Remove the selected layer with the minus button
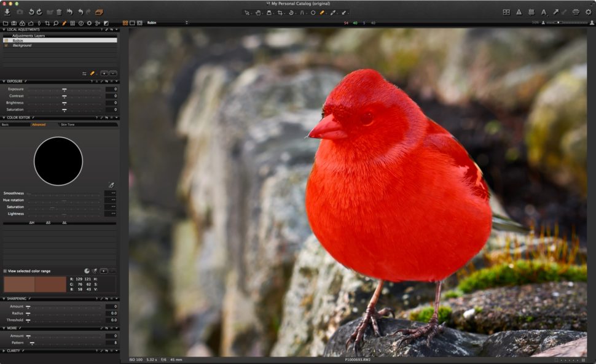This screenshot has width=596, height=364. [x=112, y=74]
